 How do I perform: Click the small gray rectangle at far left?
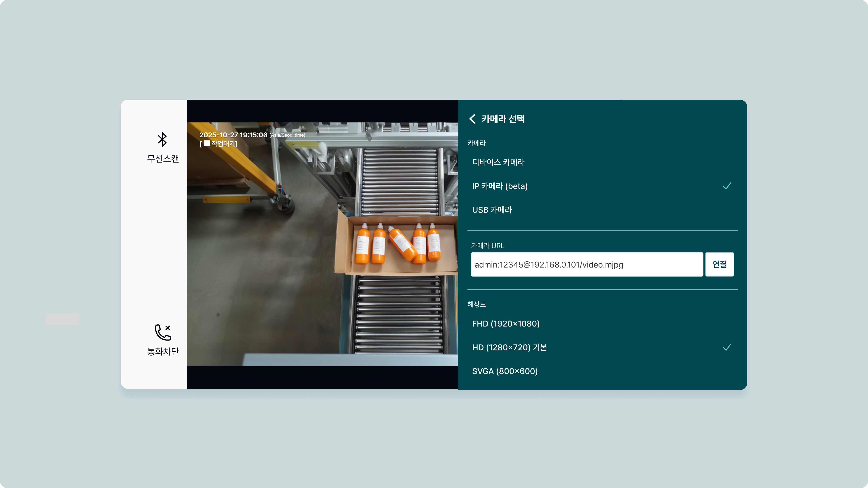point(62,319)
